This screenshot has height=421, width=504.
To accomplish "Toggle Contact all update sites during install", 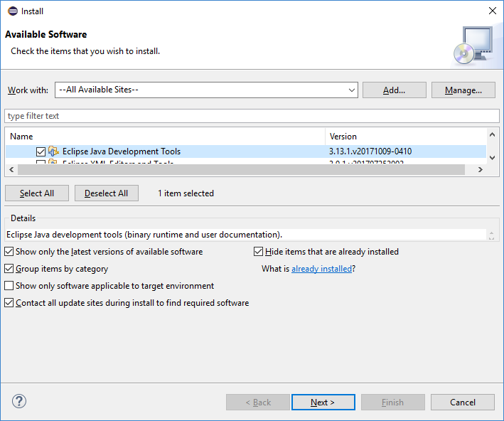I will pyautogui.click(x=9, y=303).
